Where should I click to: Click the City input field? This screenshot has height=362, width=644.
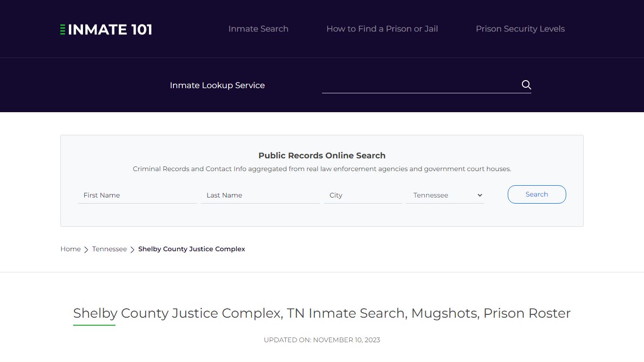click(x=363, y=195)
